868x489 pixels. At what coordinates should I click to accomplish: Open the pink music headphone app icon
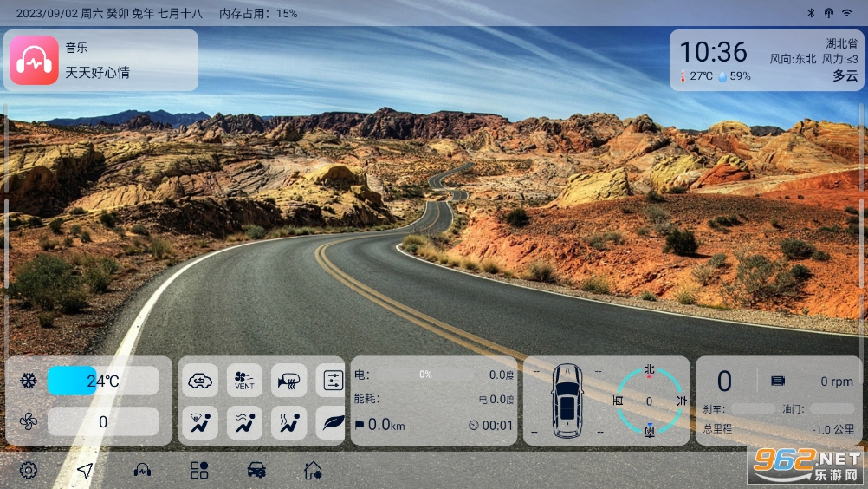pos(35,61)
